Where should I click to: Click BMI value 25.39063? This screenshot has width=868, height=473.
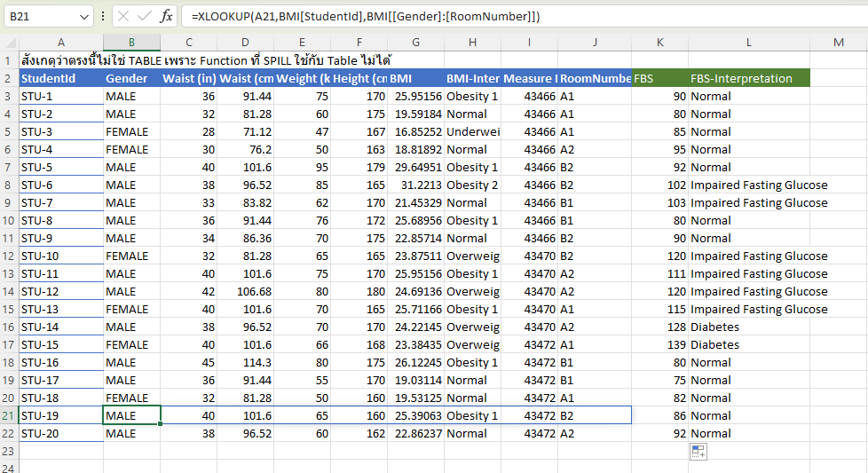click(415, 416)
